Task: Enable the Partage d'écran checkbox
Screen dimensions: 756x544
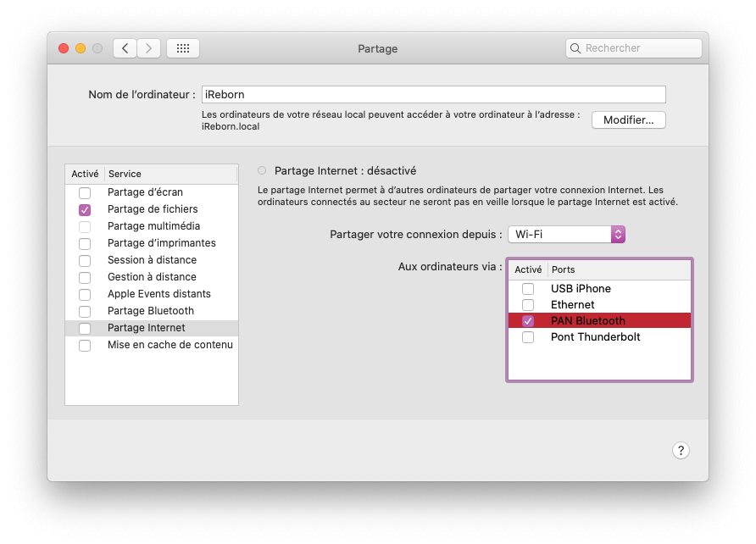Action: point(85,192)
